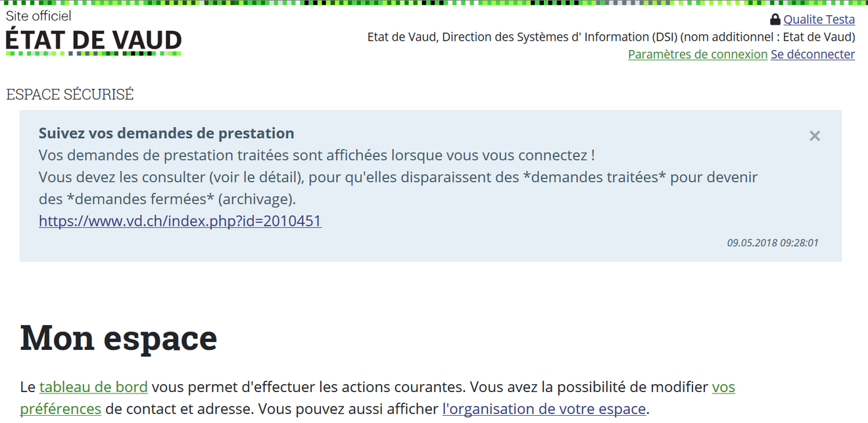The height and width of the screenshot is (423, 868).
Task: Go to the tableau de bord link
Action: tap(93, 387)
